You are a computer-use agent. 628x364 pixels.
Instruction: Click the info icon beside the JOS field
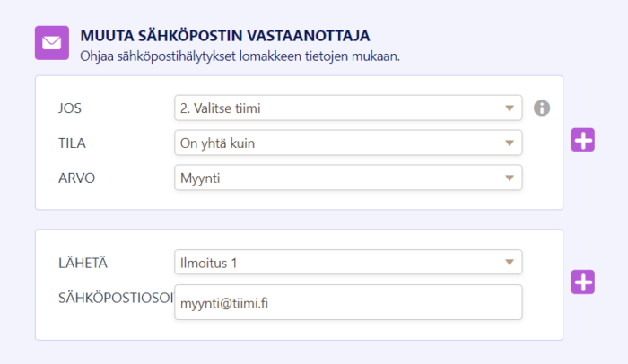point(541,108)
